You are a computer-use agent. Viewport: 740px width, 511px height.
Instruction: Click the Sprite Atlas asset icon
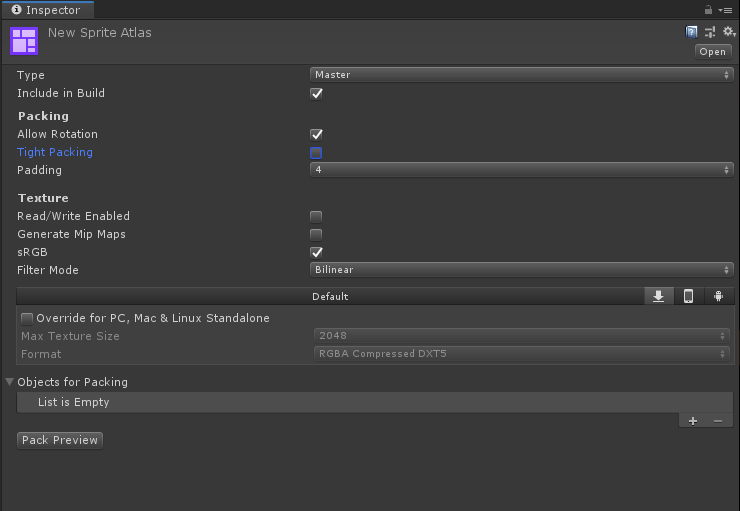[x=24, y=41]
